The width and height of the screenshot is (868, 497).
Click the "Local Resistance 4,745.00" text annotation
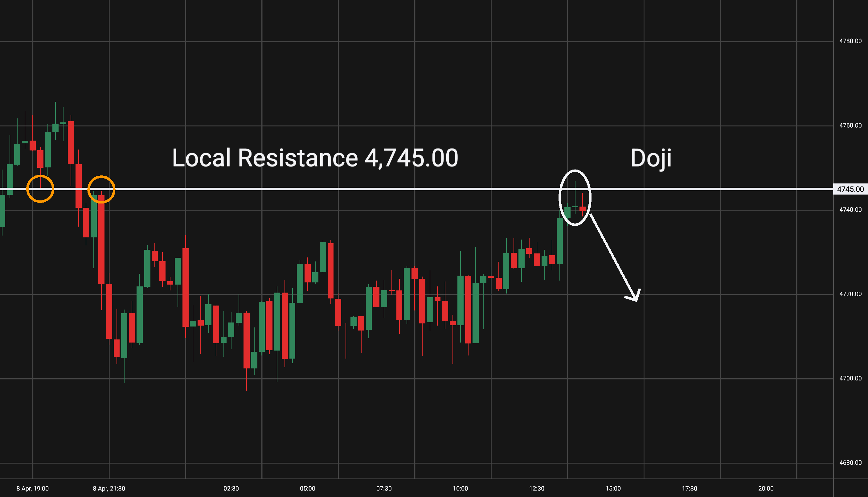315,158
